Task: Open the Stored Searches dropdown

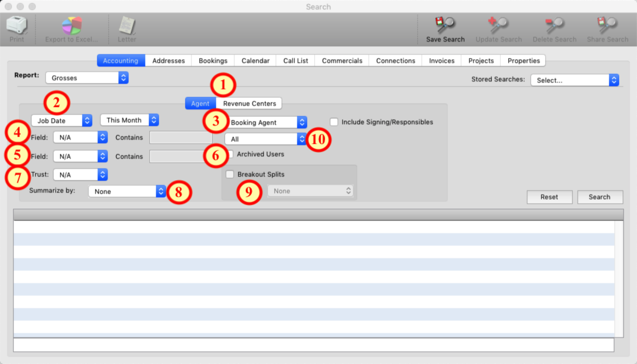Action: pos(574,80)
